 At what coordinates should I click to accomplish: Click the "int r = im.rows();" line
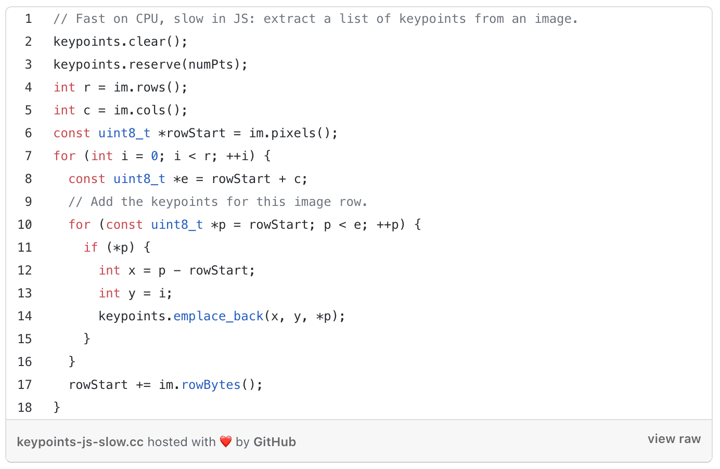120,87
